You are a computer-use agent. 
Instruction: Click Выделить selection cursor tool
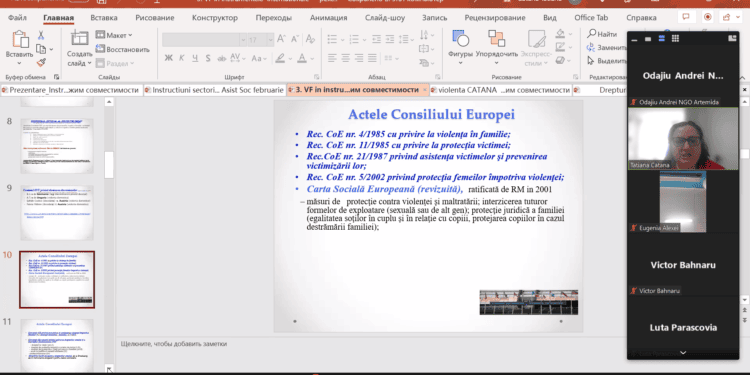click(x=607, y=61)
